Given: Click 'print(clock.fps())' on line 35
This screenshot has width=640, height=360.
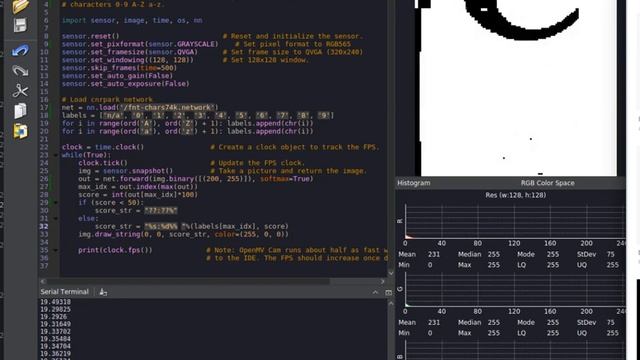Looking at the screenshot, I should [x=115, y=250].
